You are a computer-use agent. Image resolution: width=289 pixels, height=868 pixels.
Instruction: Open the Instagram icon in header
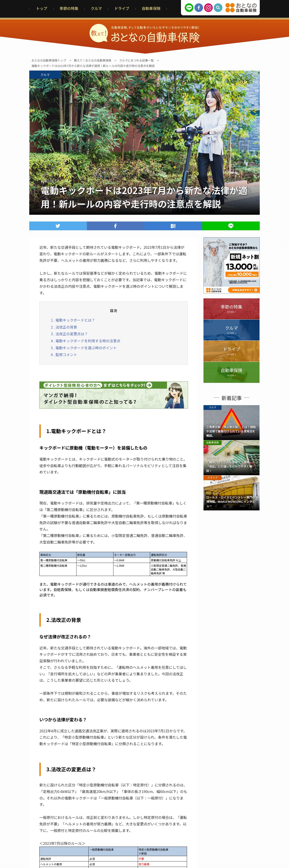[209, 7]
